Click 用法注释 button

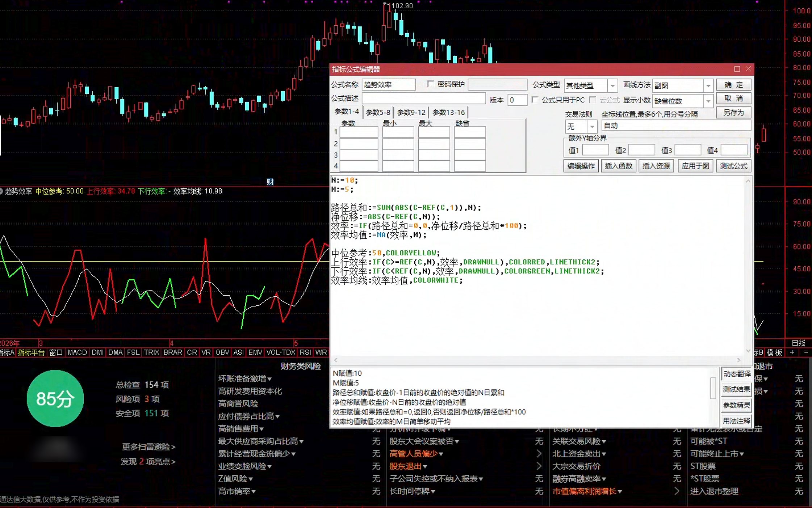(x=737, y=421)
